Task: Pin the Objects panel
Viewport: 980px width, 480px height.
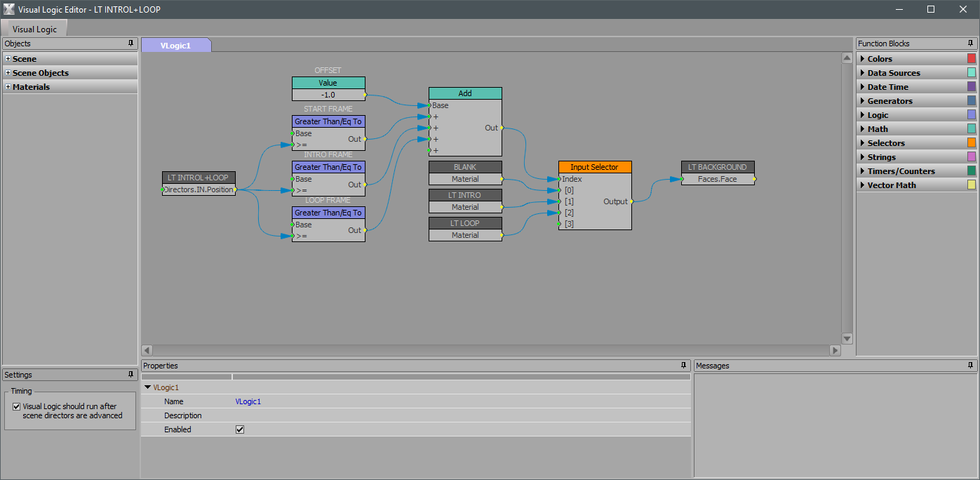Action: click(x=130, y=44)
